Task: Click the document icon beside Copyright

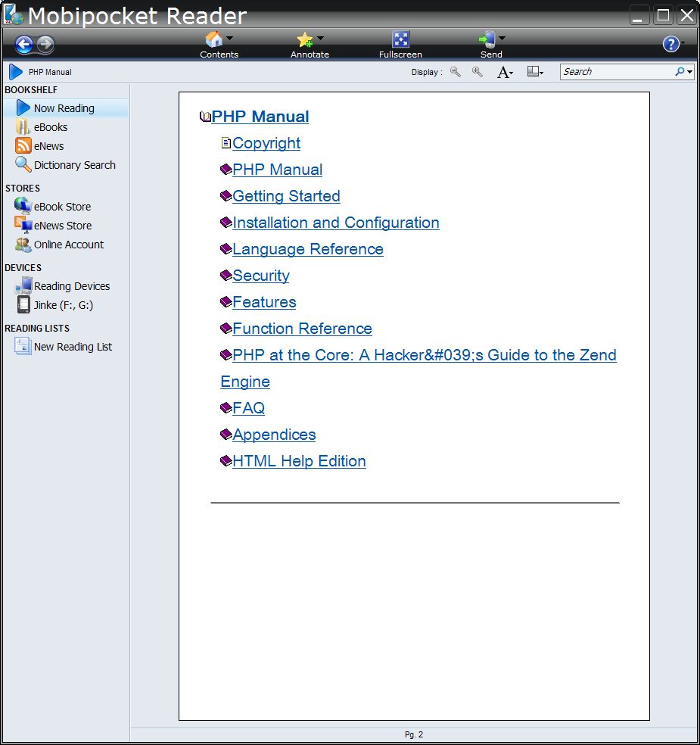Action: (226, 142)
